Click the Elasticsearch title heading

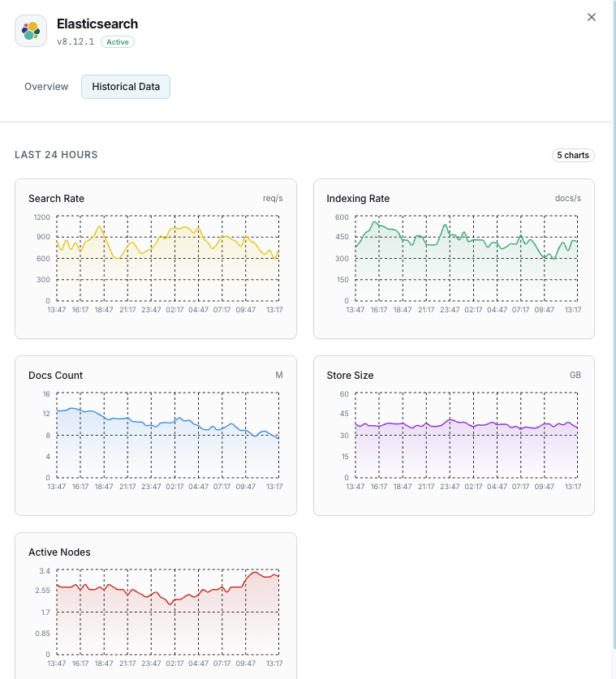coord(97,24)
